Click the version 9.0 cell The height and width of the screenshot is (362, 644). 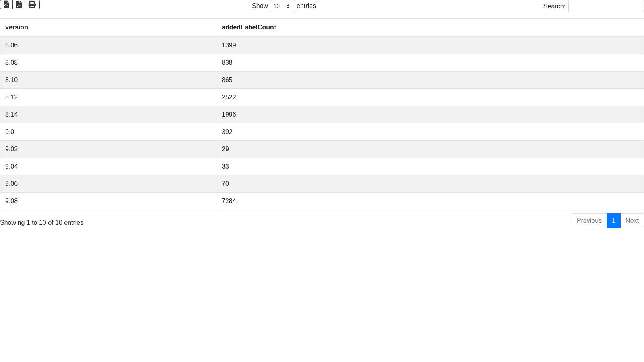pos(10,132)
